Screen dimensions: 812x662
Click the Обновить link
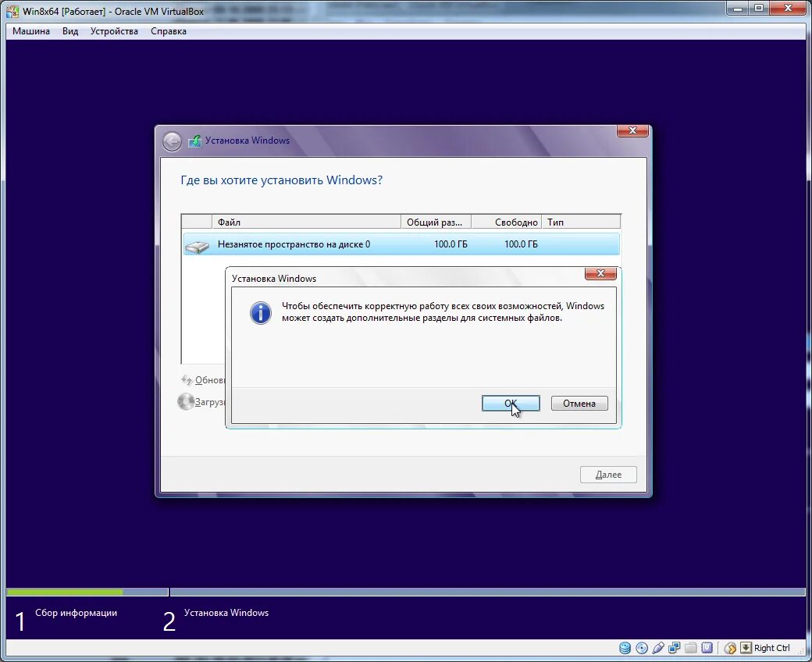210,380
